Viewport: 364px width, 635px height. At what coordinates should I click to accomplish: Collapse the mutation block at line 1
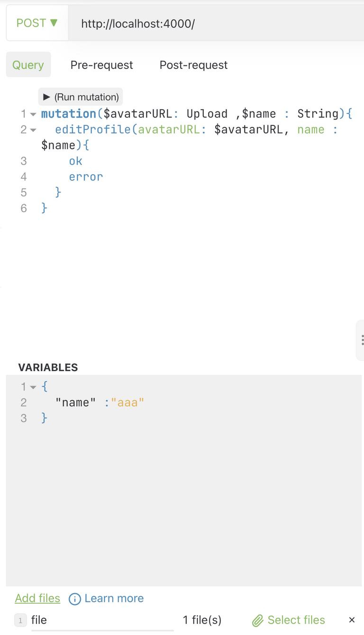tap(33, 114)
